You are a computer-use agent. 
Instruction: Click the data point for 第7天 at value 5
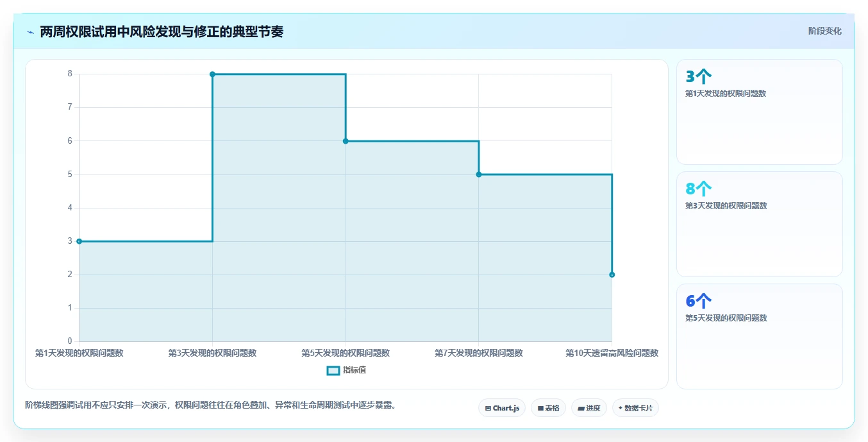pyautogui.click(x=479, y=174)
